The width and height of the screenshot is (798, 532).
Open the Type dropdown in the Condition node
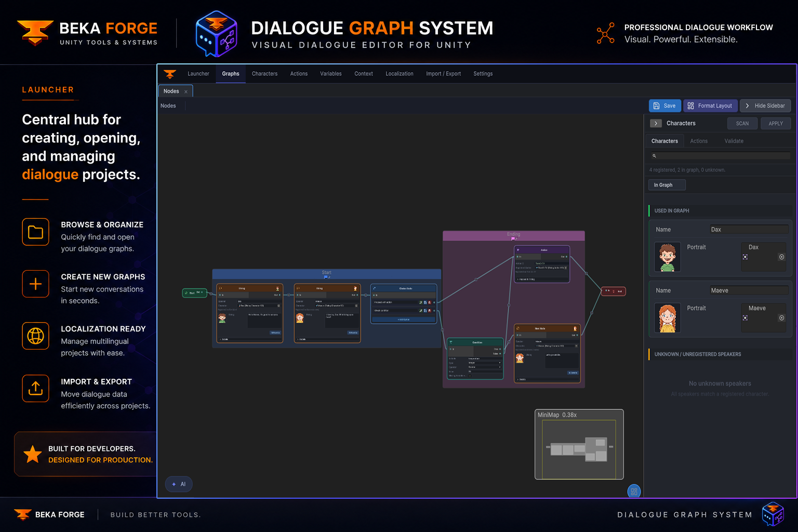point(485,363)
